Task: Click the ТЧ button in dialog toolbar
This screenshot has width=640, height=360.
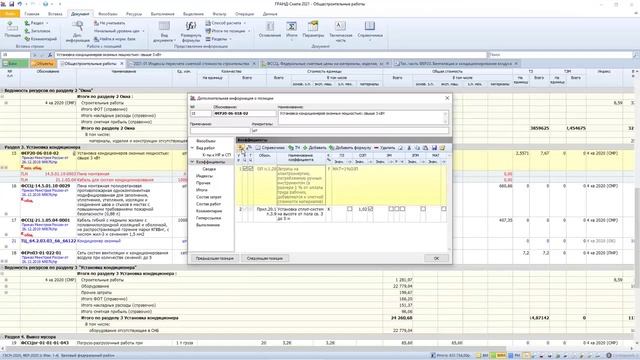Action: (x=294, y=148)
